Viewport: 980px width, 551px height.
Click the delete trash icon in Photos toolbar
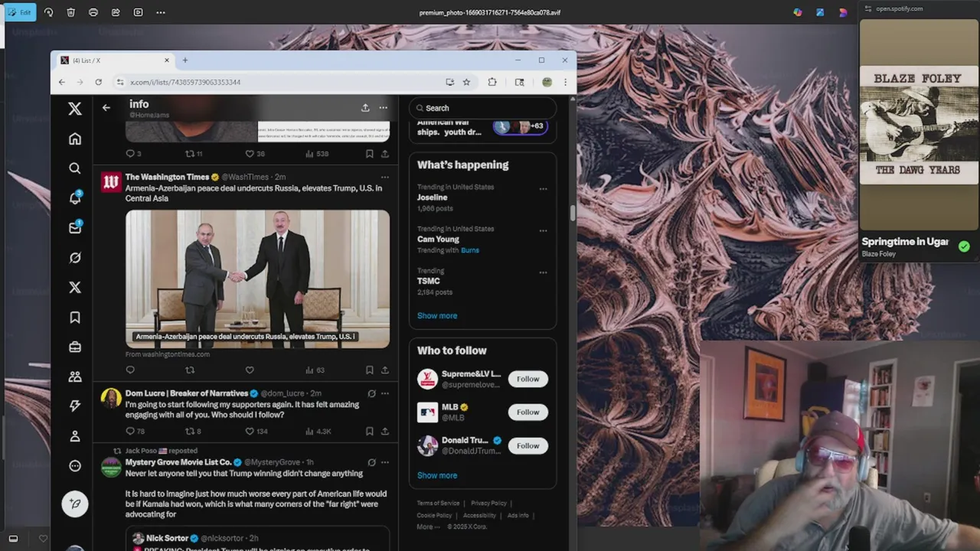point(70,12)
